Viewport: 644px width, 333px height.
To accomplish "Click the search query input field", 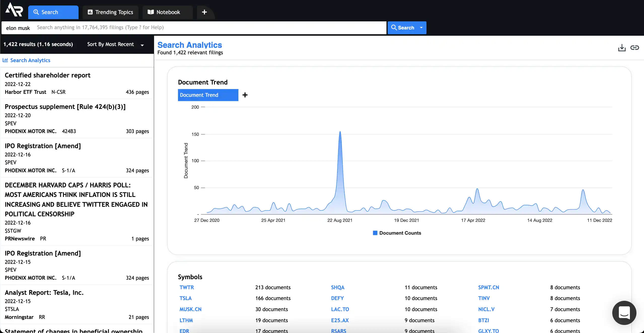I will pos(194,28).
